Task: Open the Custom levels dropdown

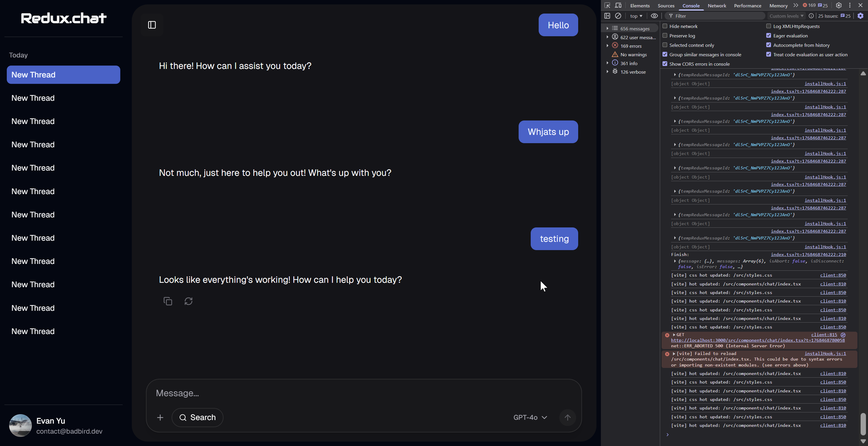Action: coord(786,16)
